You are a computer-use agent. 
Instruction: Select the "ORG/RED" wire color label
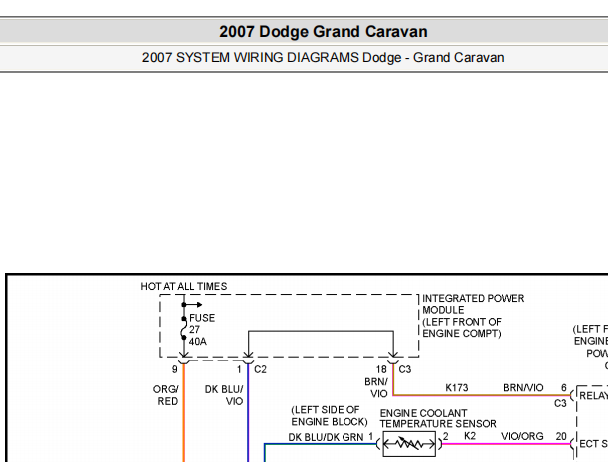[x=166, y=395]
